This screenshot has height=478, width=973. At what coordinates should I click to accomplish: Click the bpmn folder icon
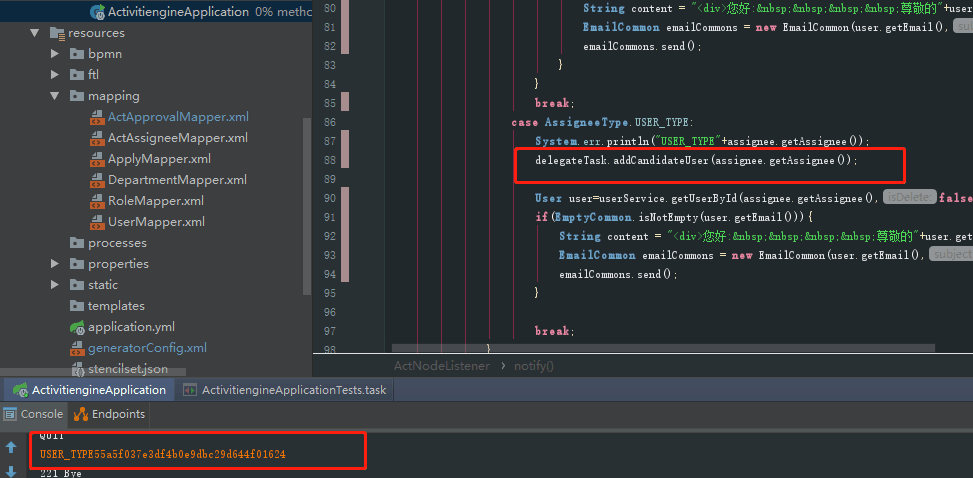[77, 54]
